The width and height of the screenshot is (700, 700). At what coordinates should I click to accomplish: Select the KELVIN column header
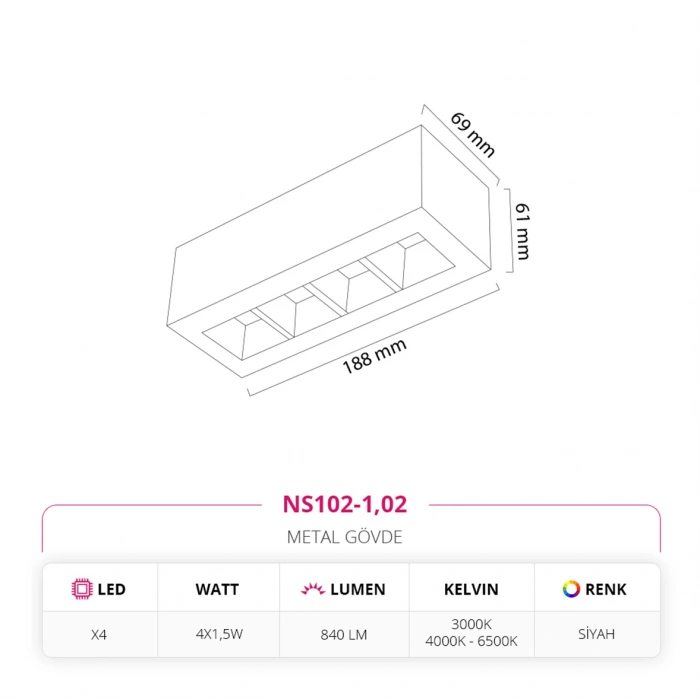pyautogui.click(x=471, y=589)
